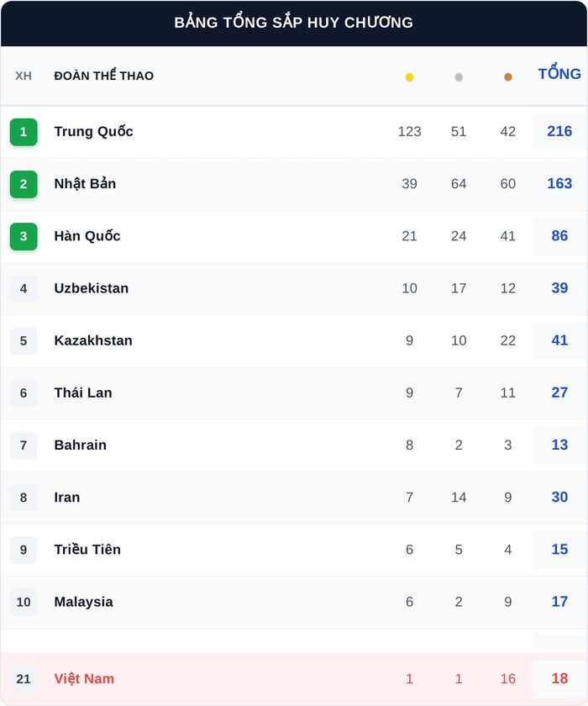This screenshot has height=706, width=588.
Task: Select the green rank 2 badge
Action: click(24, 184)
